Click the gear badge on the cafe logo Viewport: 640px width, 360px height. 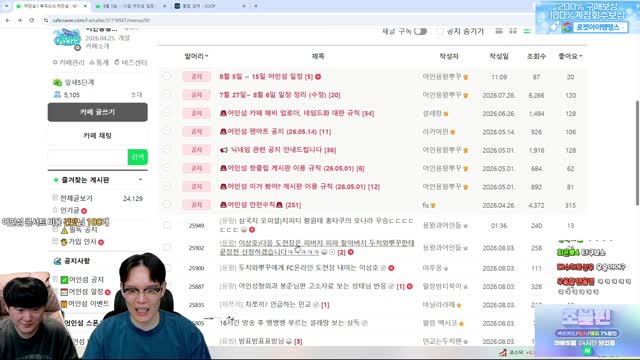click(77, 47)
